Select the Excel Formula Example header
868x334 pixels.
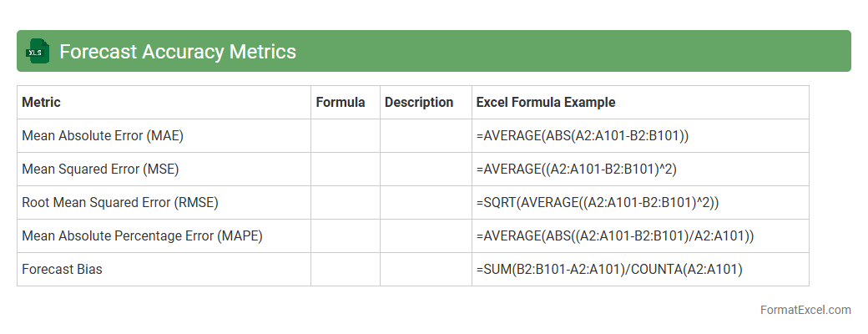(546, 103)
